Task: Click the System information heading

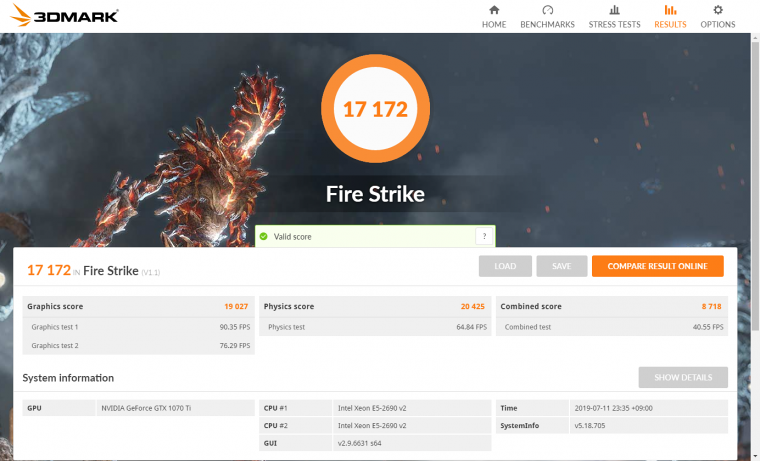Action: 68,378
